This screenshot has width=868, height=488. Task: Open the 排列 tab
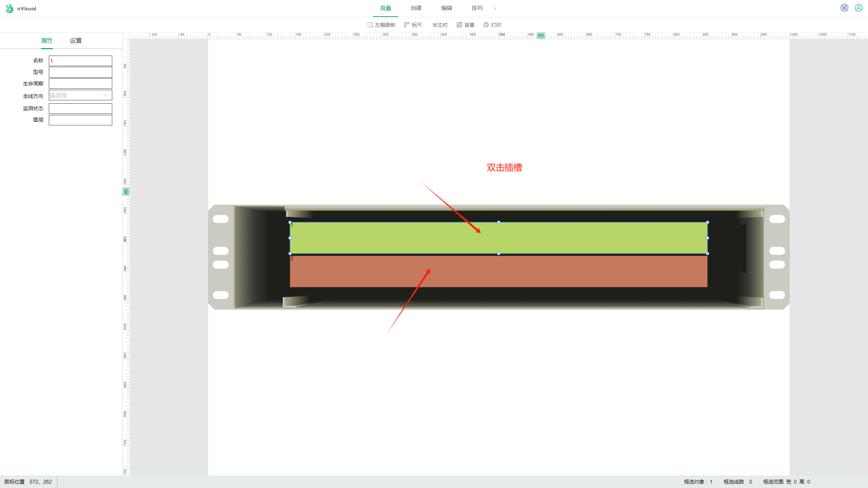coord(477,8)
